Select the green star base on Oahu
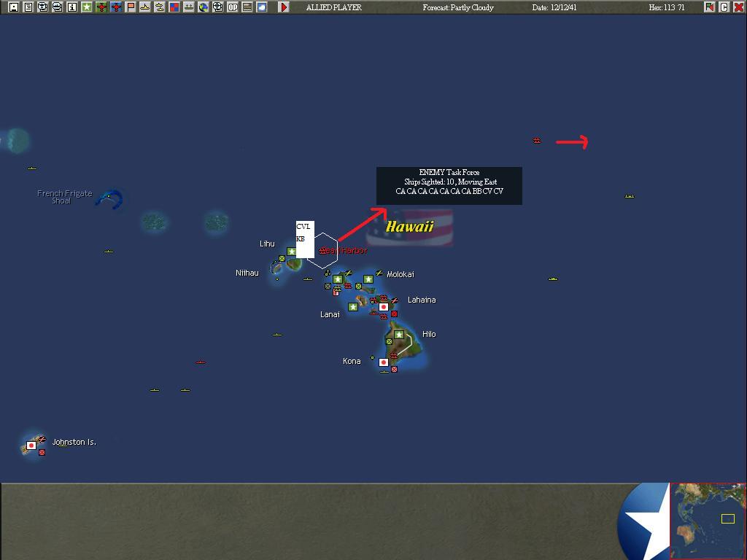This screenshot has height=560, width=747. 338,279
